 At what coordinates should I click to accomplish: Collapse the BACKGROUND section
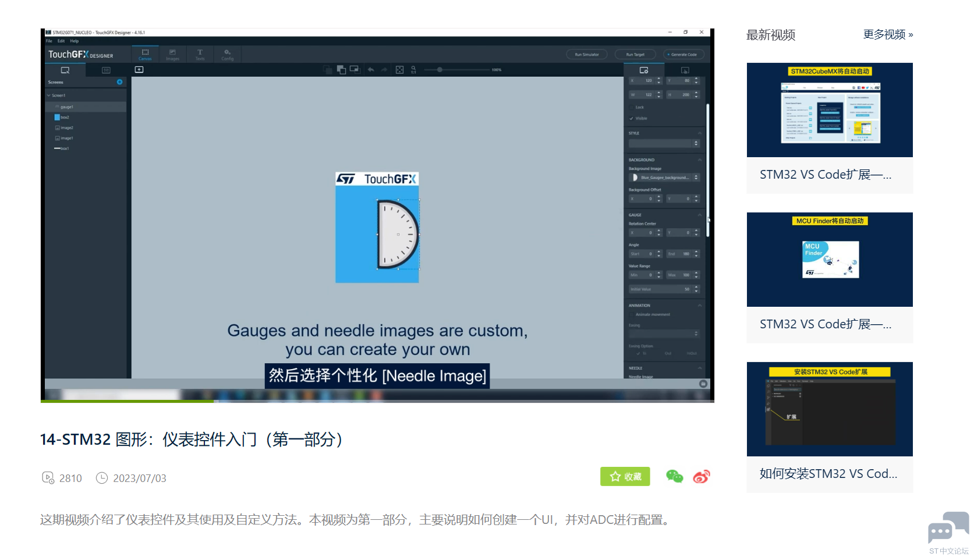coord(700,160)
